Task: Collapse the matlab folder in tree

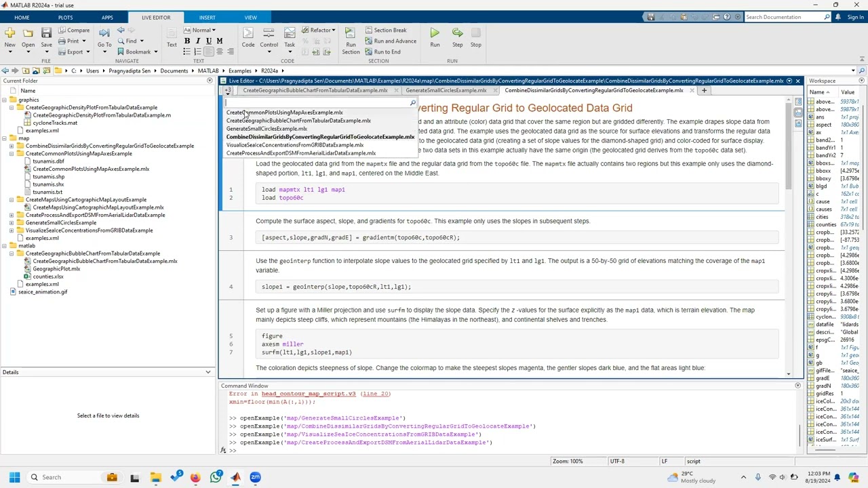Action: pos(4,245)
